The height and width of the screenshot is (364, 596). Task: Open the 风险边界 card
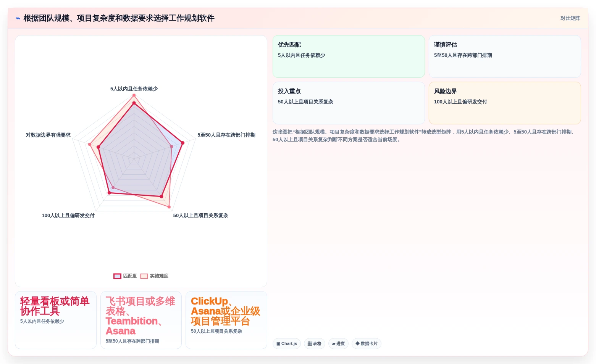point(505,103)
